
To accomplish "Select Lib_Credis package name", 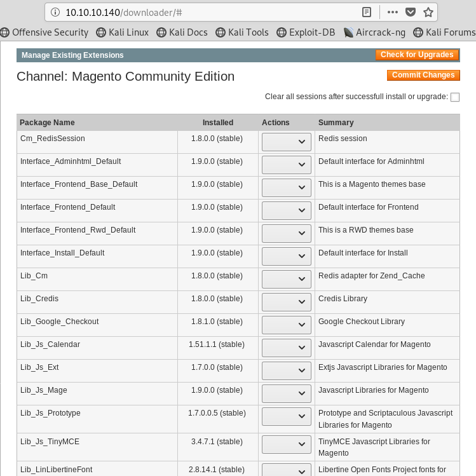I will click(39, 299).
